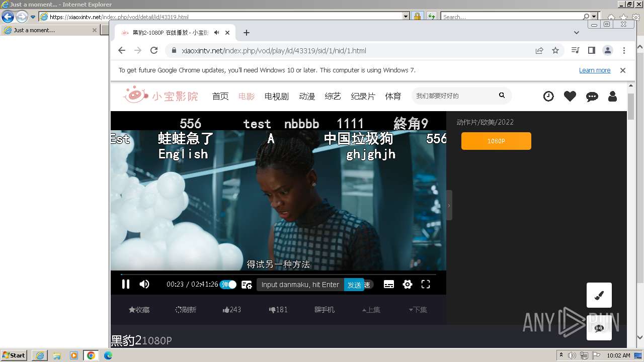Open watch history clock icon

coord(548,96)
